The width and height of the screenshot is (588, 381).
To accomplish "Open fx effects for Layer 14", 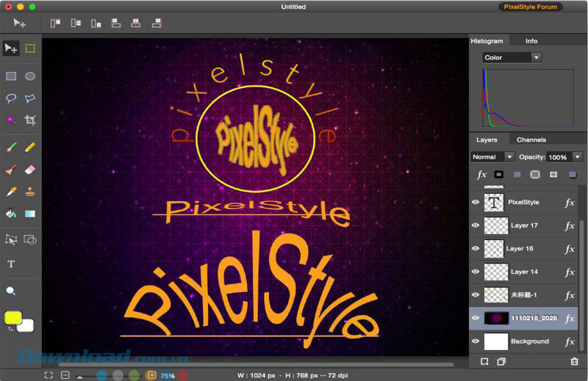I will point(570,272).
